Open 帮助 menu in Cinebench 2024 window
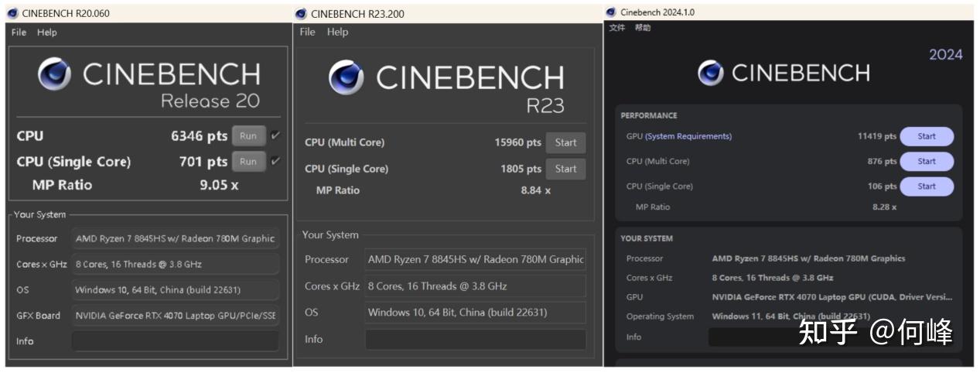 coord(643,28)
